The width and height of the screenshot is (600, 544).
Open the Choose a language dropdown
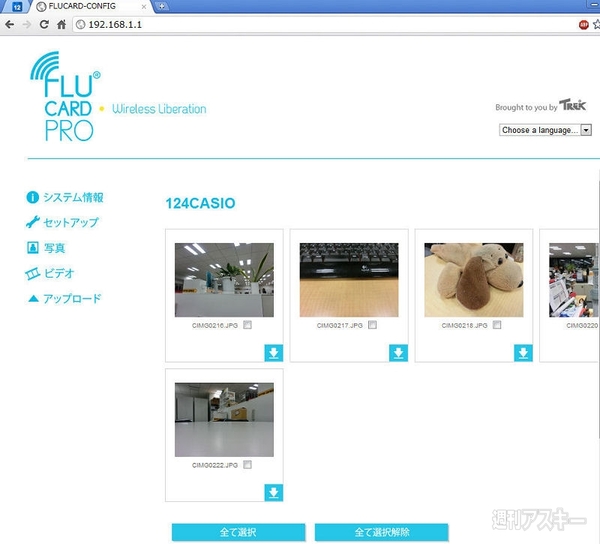coord(545,130)
